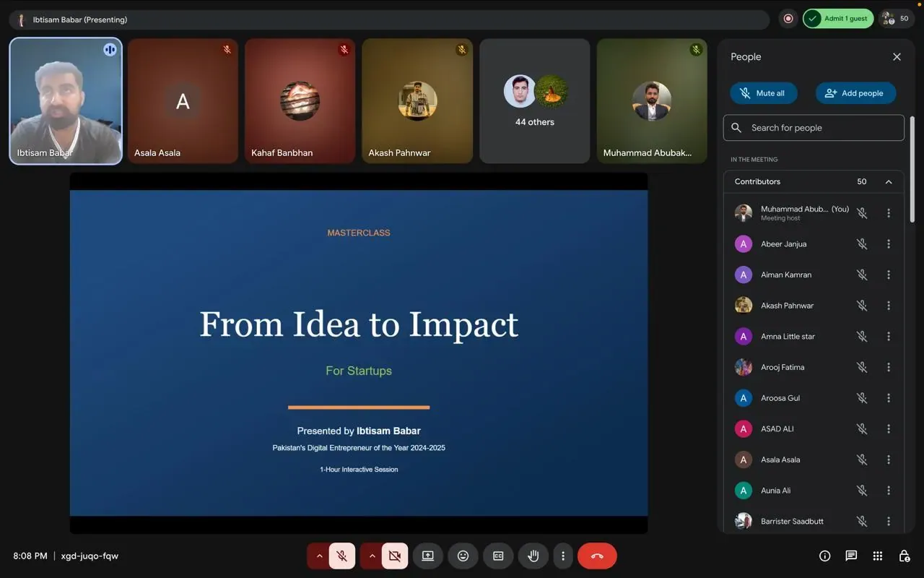Collapse the Contributors list
Screen dimensions: 924x578
point(889,182)
